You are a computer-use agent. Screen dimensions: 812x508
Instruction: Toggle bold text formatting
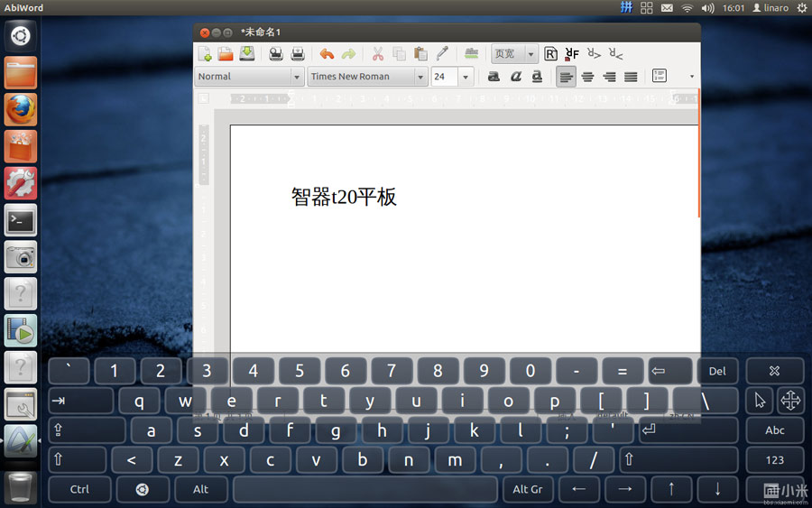click(x=494, y=77)
